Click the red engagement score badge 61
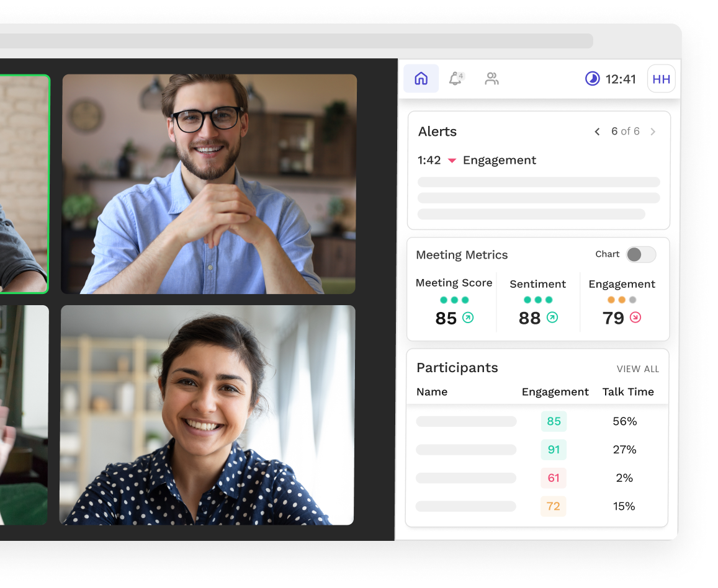The width and height of the screenshot is (718, 588). tap(554, 478)
